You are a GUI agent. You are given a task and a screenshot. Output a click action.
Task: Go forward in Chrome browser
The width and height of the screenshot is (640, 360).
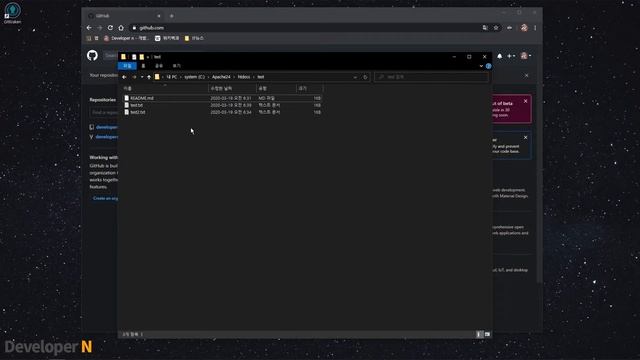click(100, 28)
